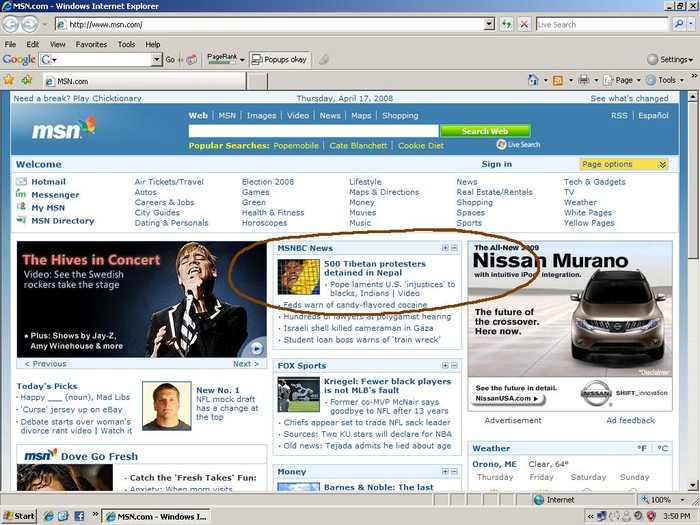
Task: Click the MSN web search input field
Action: coord(312,131)
